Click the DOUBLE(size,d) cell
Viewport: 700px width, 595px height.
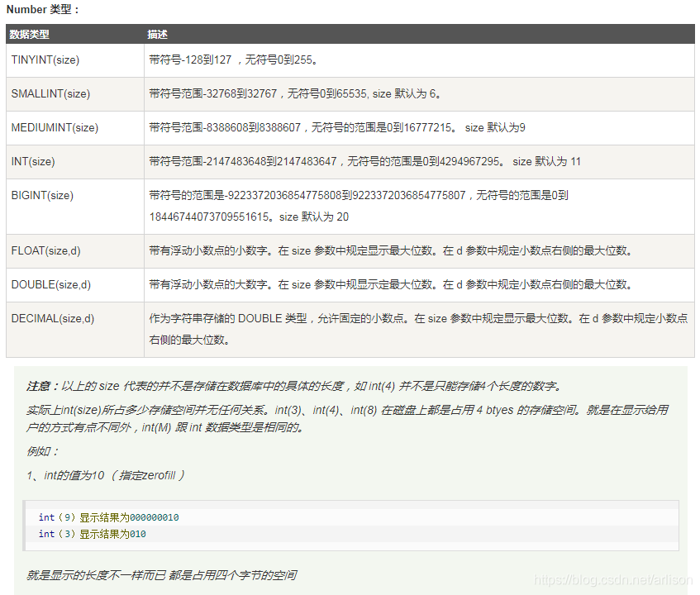[x=75, y=285]
